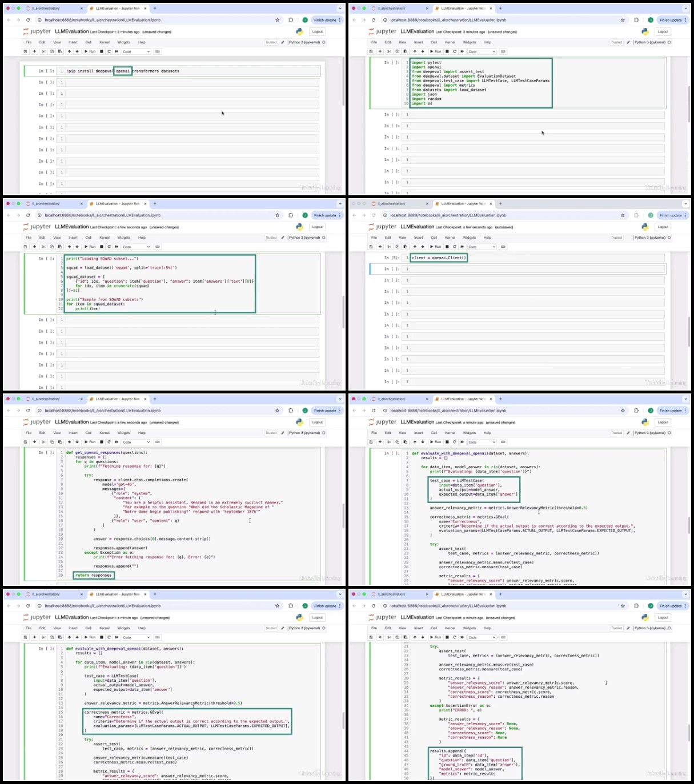Screen dimensions: 694x784
Task: Open Insert menu in the openai.Client panel
Action: 419,238
